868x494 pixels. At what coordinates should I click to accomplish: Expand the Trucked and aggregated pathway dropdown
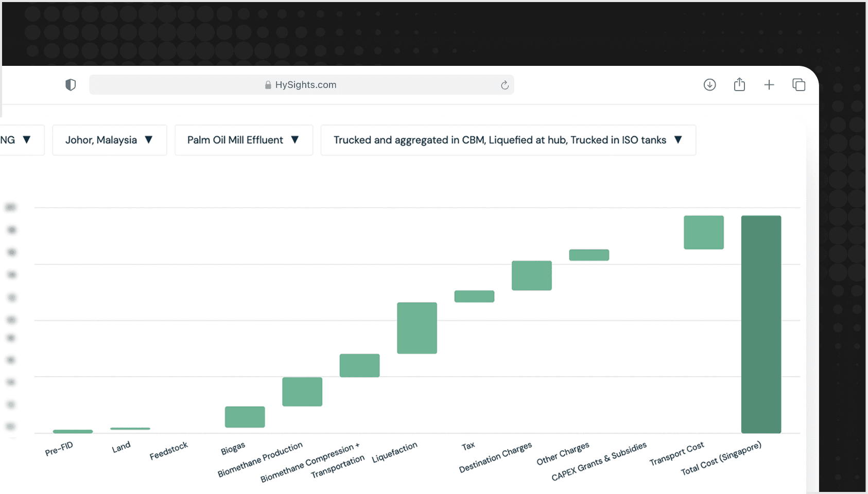508,140
